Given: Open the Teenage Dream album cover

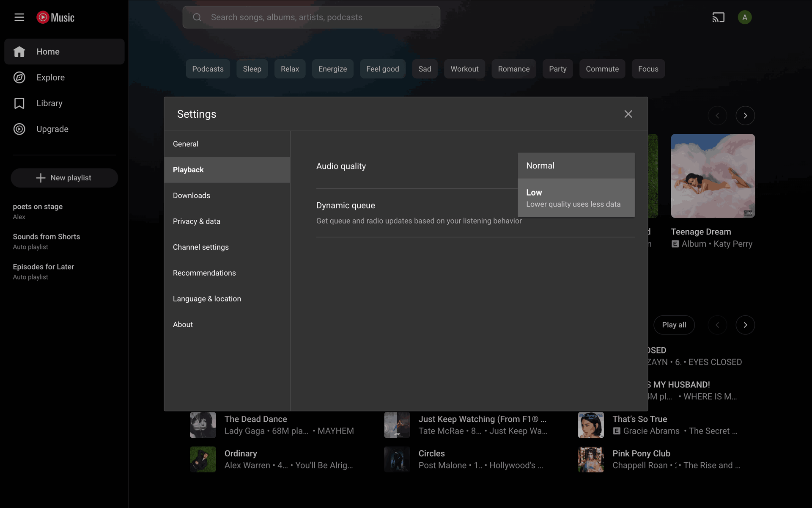Looking at the screenshot, I should [x=713, y=176].
